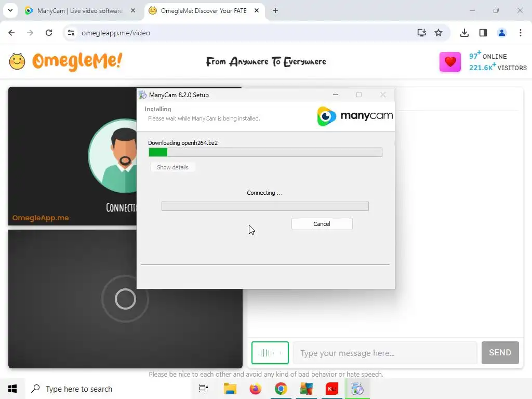Click the Type here to search box
This screenshot has height=399, width=532.
(x=109, y=389)
